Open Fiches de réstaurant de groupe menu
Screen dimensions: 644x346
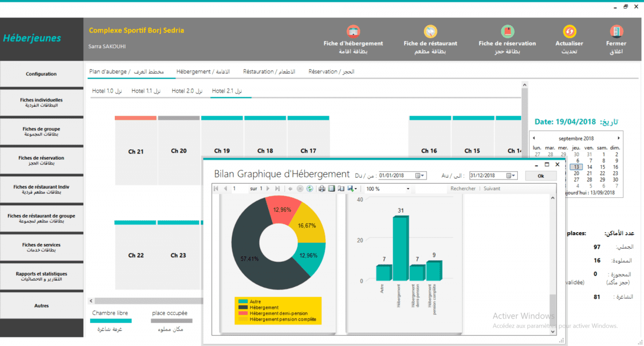(41, 218)
